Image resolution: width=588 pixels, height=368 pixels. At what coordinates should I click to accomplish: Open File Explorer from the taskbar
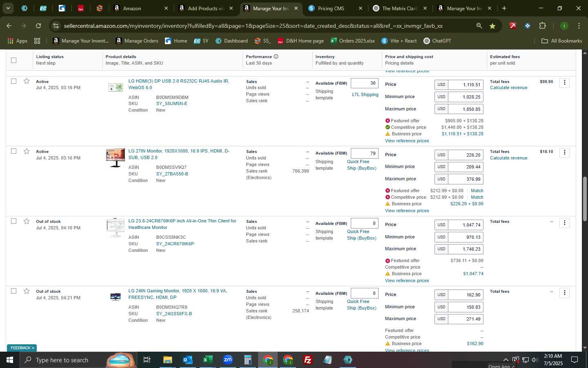point(167,360)
